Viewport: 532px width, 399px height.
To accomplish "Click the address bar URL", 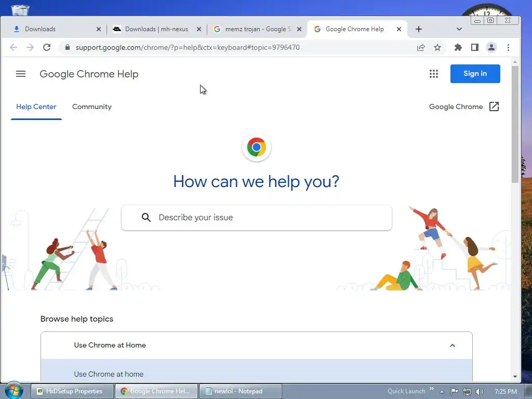I will (x=188, y=47).
